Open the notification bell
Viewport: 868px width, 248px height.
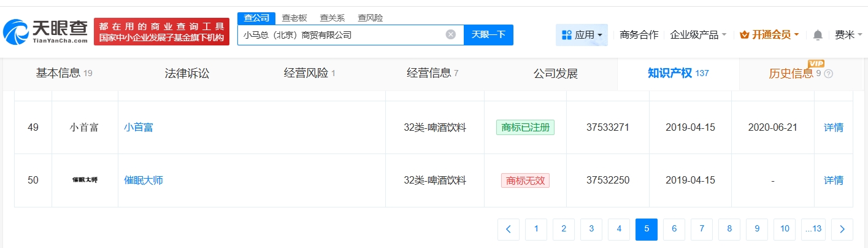[818, 35]
